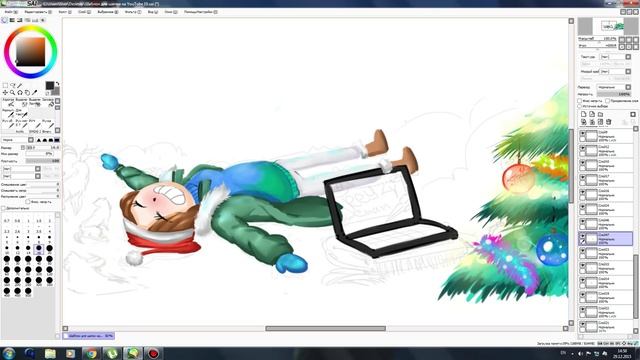Select the Zoom magnifier tool
This screenshot has height=360, width=640.
(13, 93)
